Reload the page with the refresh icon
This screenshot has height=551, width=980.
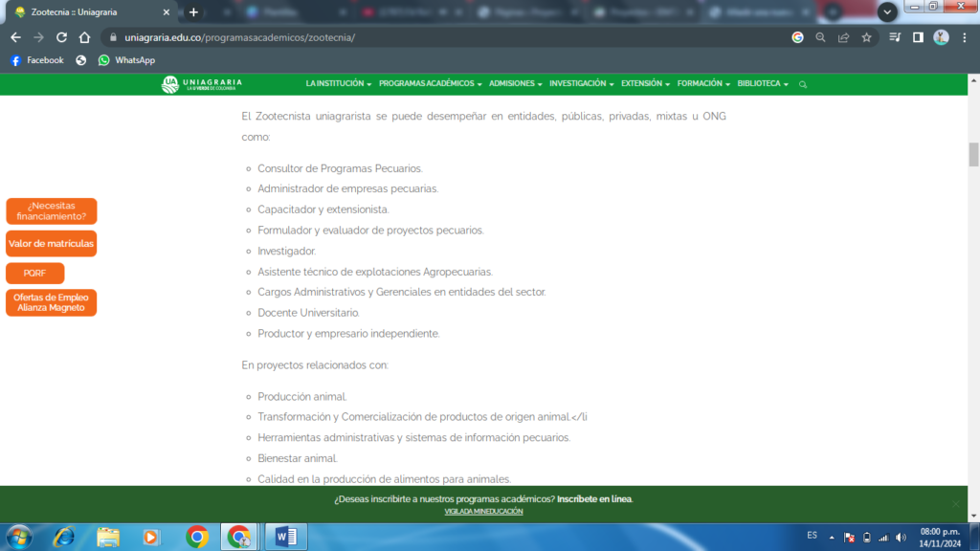(x=61, y=37)
